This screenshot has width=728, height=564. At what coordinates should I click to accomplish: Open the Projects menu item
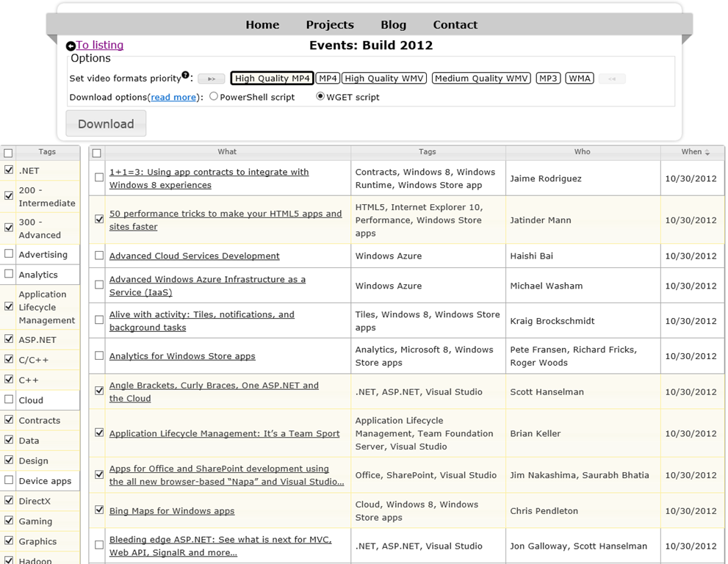pos(330,25)
